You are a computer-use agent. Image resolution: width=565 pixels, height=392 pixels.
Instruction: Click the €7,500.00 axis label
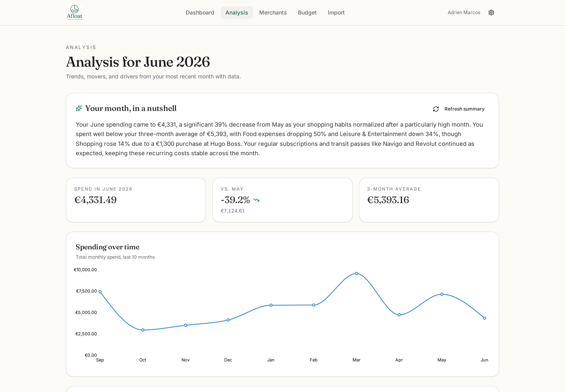[87, 291]
